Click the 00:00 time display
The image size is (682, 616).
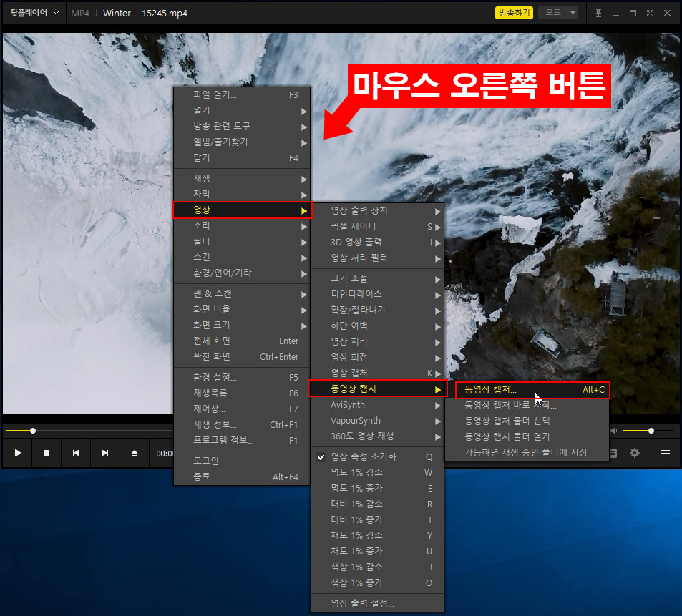click(163, 452)
